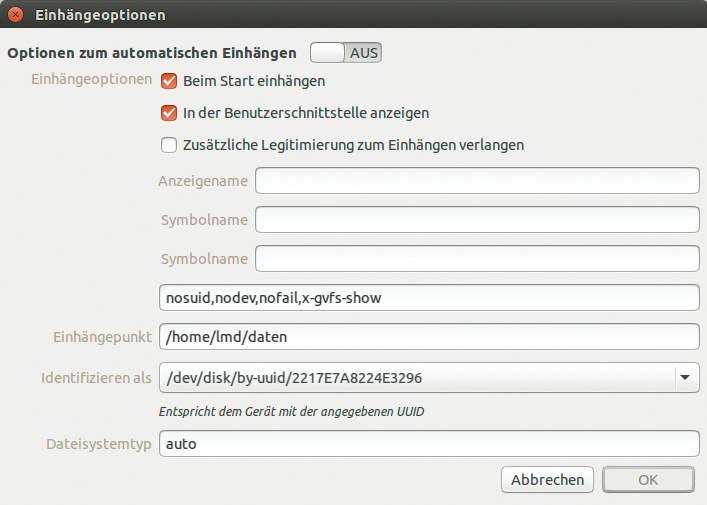Click the /dev/disk/by-uuid text entry
The image size is (707, 505).
coord(415,377)
